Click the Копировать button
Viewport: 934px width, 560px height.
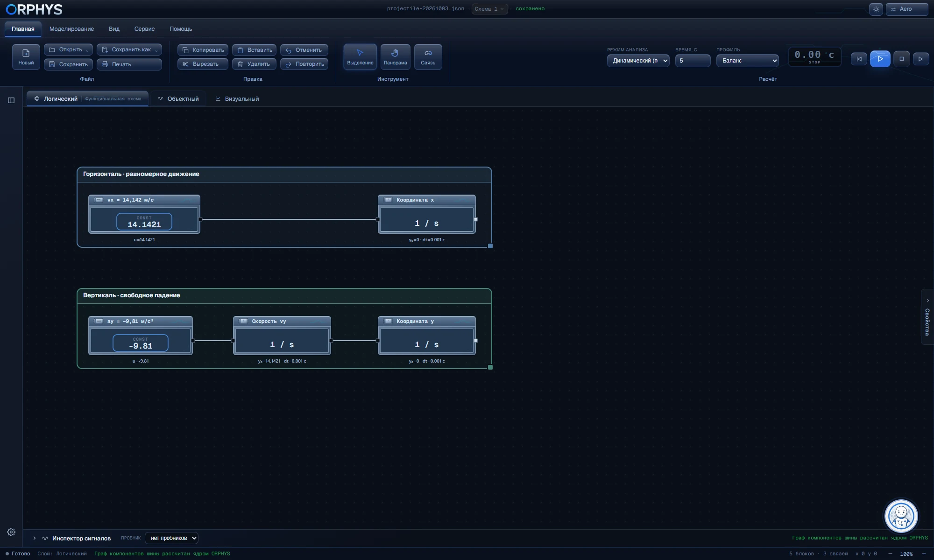[x=203, y=50]
